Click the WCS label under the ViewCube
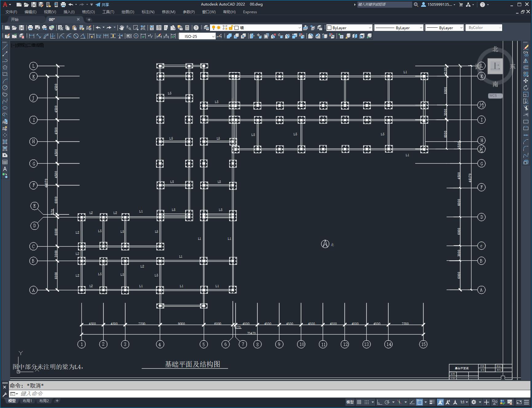 [x=494, y=96]
